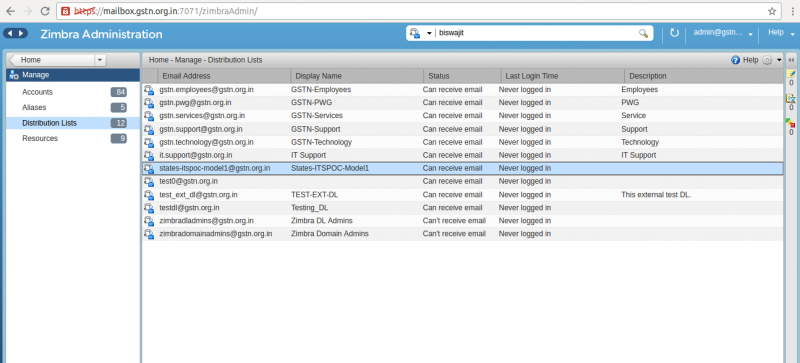Select the it.support@gstn.org.in row

[462, 155]
